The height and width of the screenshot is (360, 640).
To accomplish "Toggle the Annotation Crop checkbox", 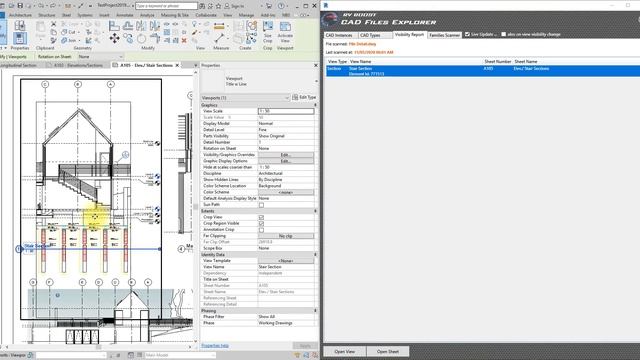I will coord(261,230).
